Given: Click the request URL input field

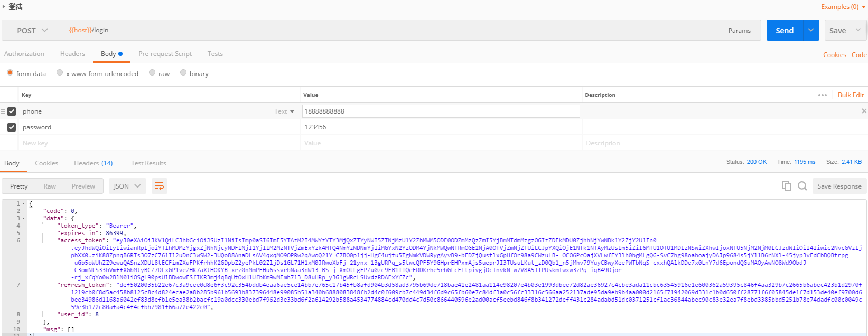Looking at the screenshot, I should pyautogui.click(x=391, y=30).
